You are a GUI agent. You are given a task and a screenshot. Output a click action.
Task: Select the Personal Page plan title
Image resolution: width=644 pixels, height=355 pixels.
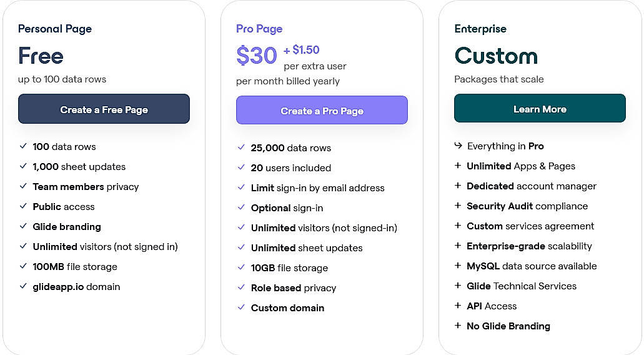55,29
